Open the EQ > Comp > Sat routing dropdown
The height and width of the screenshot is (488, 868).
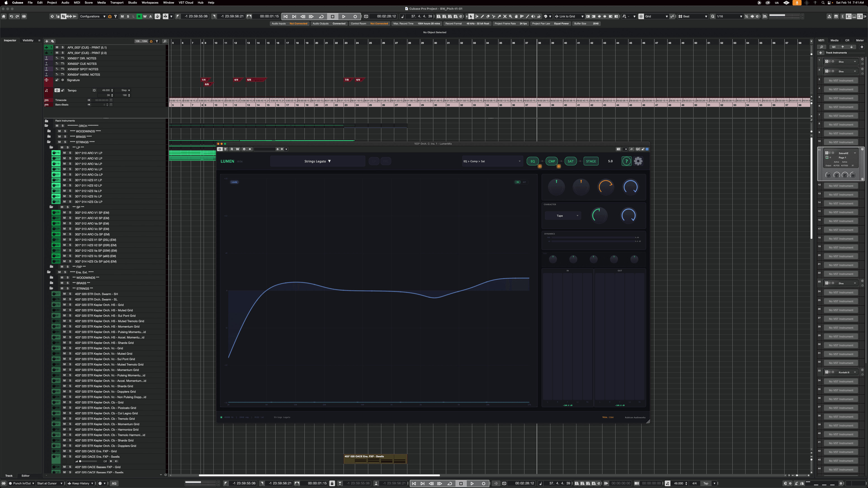492,161
